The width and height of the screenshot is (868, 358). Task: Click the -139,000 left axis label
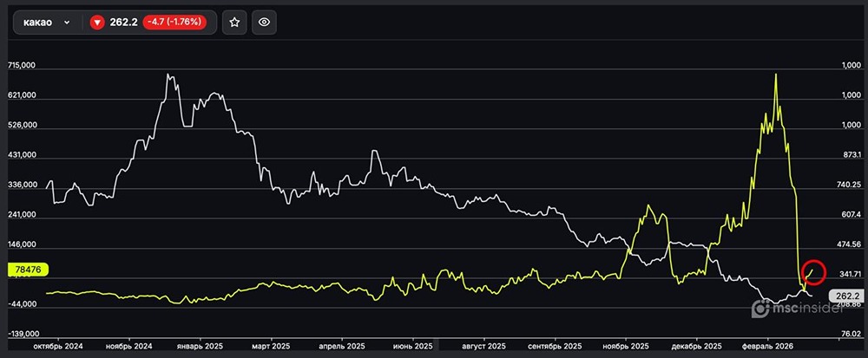pos(24,333)
